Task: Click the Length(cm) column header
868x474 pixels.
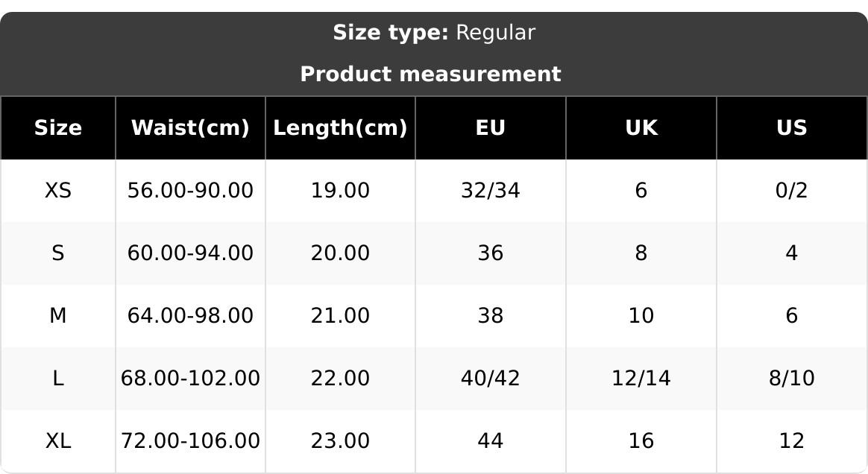Action: click(340, 128)
